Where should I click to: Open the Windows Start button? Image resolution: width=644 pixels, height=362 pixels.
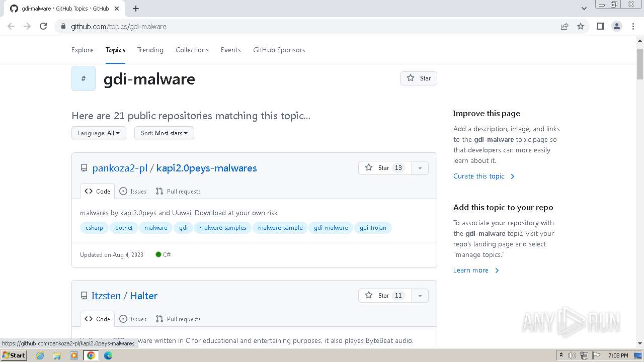click(14, 355)
